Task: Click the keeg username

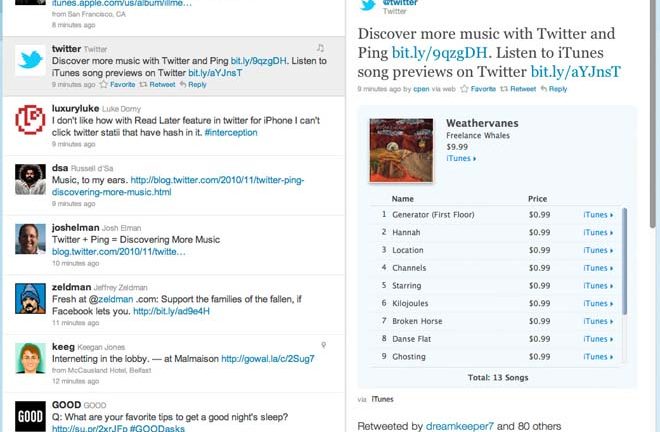Action: (x=63, y=347)
